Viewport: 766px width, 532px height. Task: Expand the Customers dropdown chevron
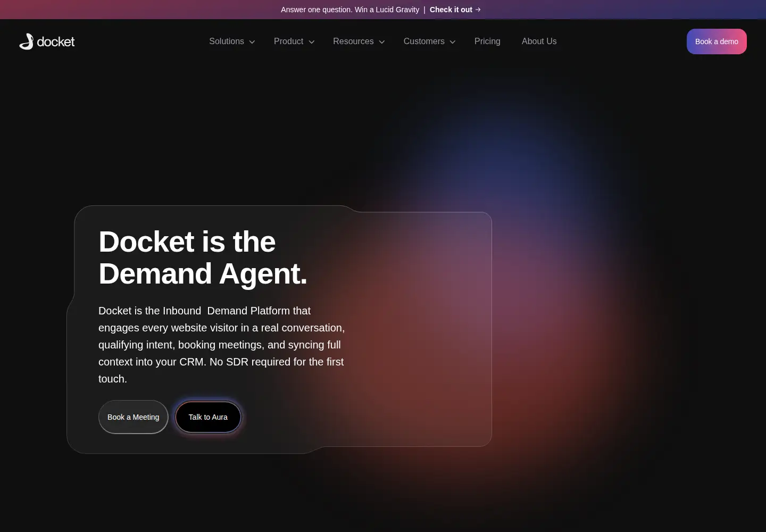pos(453,42)
